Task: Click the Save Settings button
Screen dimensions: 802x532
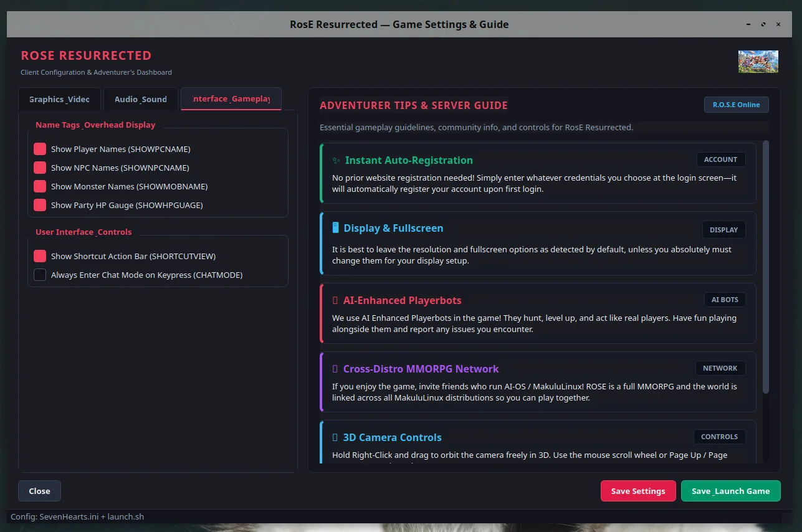Action: 638,491
